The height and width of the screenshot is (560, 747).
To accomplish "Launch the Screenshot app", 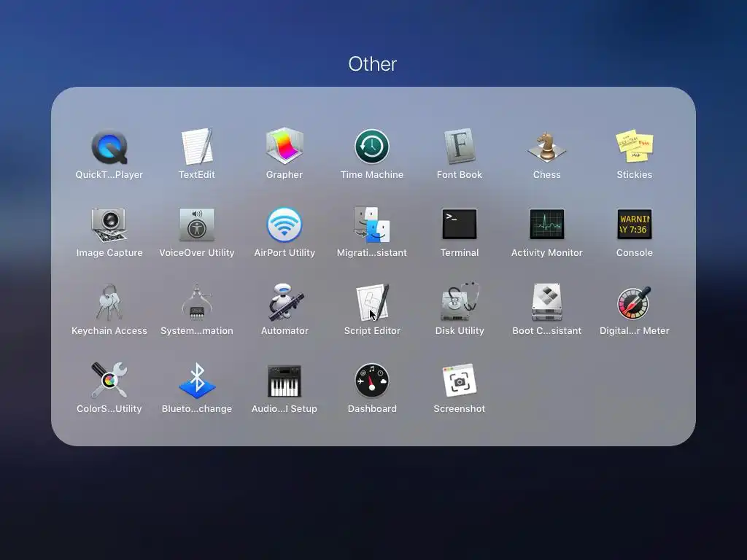I will click(x=460, y=381).
